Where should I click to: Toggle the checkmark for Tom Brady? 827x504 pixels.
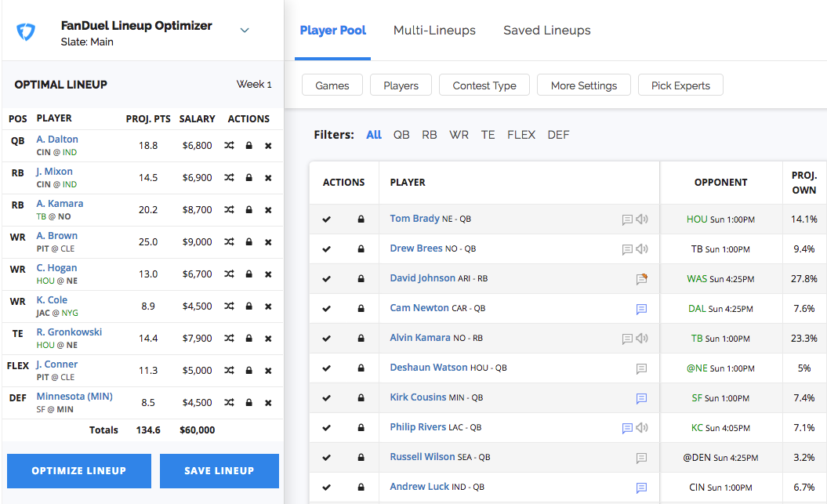326,219
